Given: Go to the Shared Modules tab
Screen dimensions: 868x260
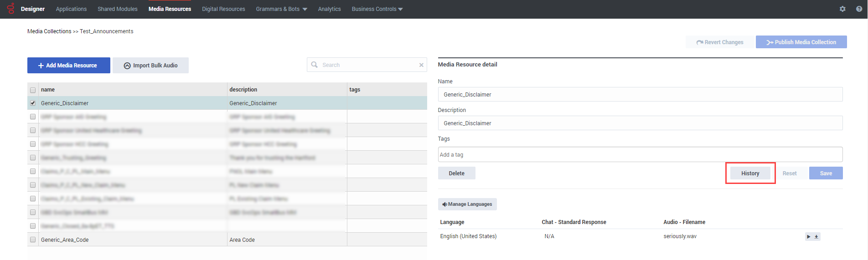Looking at the screenshot, I should (117, 9).
